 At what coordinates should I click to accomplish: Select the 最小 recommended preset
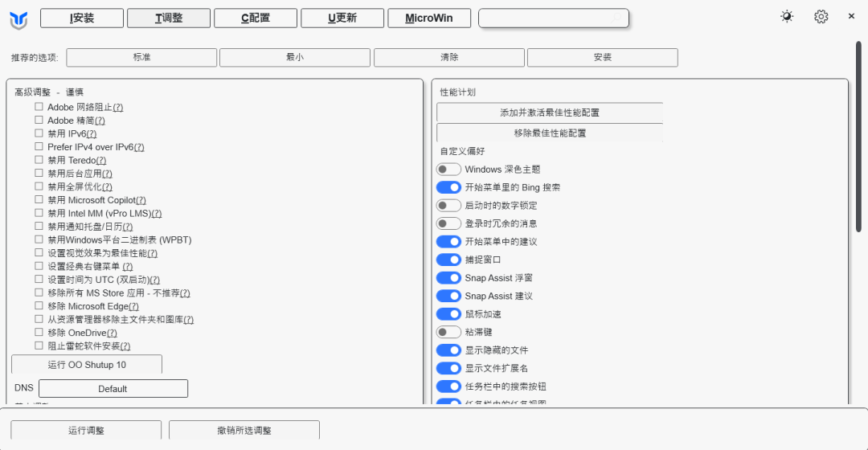[295, 57]
